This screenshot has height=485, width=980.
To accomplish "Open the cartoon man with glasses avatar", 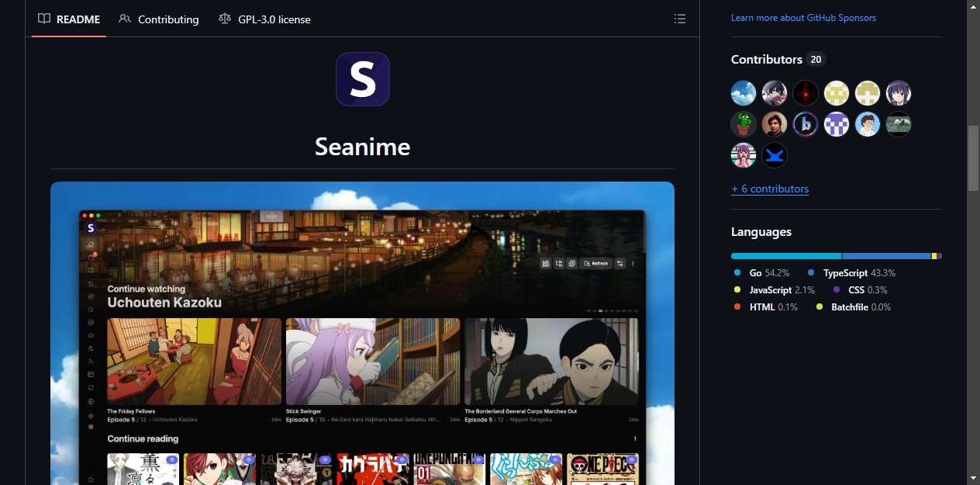I will [x=868, y=124].
